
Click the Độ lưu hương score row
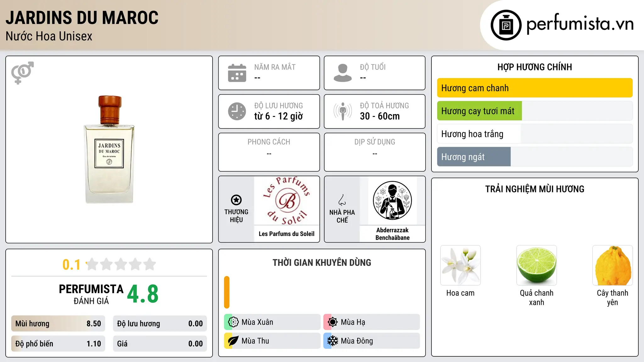click(160, 324)
